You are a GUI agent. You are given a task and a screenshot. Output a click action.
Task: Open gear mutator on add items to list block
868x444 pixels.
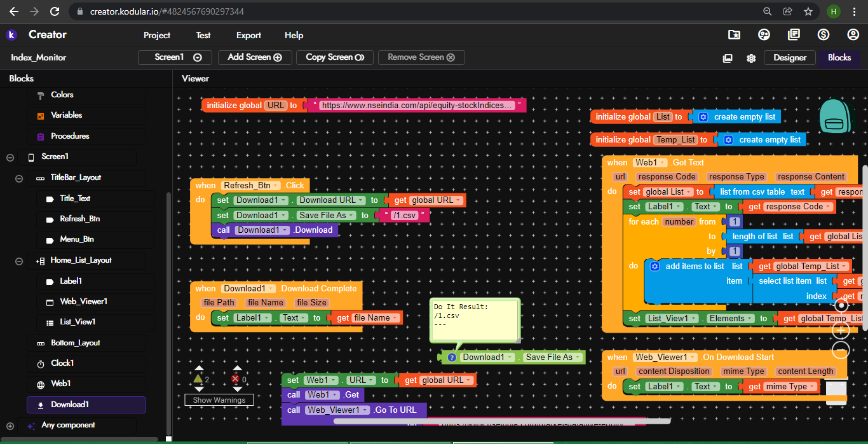(x=654, y=267)
